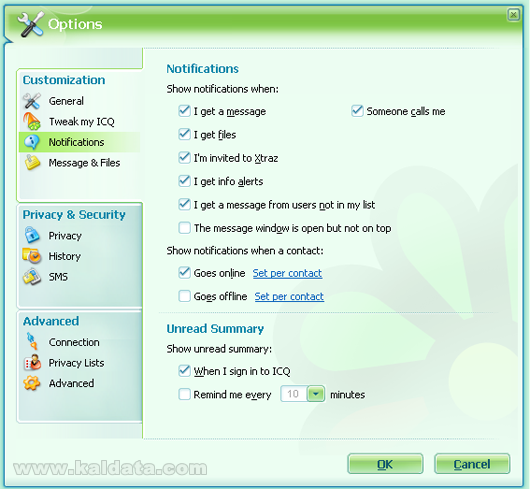The height and width of the screenshot is (489, 530).
Task: Open Connection settings page
Action: (x=74, y=342)
